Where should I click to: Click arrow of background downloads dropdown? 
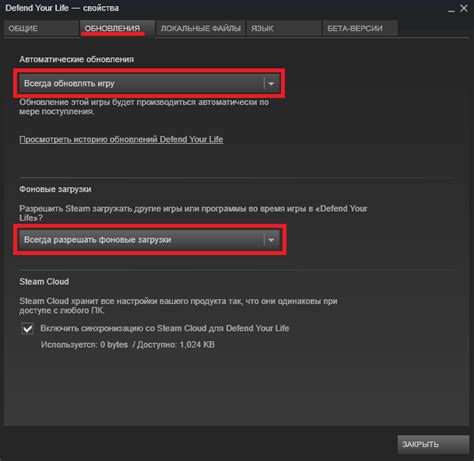coord(271,240)
